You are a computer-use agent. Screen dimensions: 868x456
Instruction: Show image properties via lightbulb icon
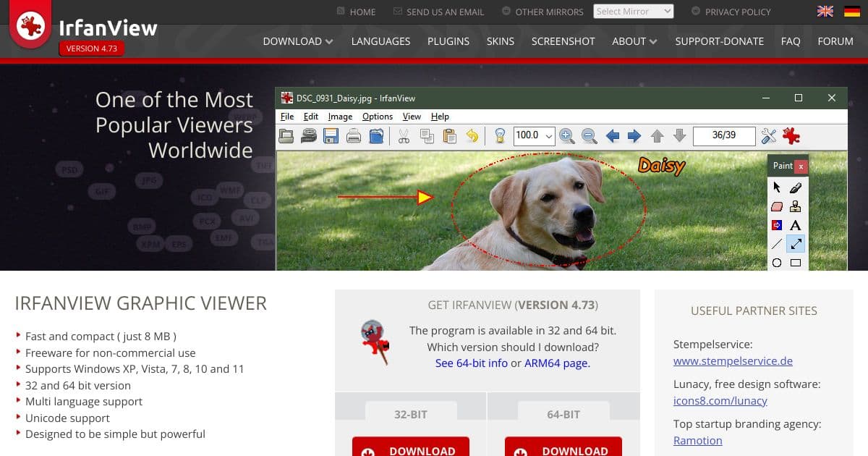[x=500, y=136]
